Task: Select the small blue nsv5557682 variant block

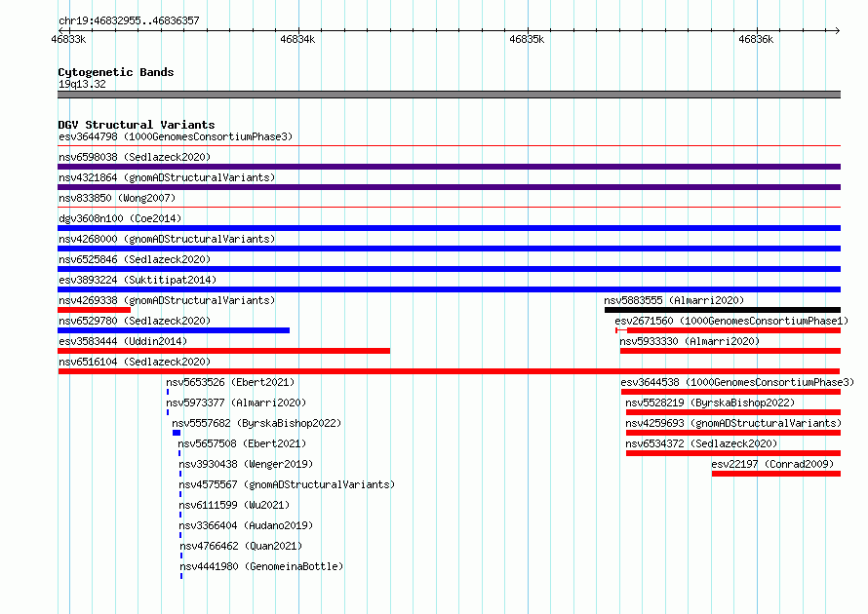Action: click(177, 433)
